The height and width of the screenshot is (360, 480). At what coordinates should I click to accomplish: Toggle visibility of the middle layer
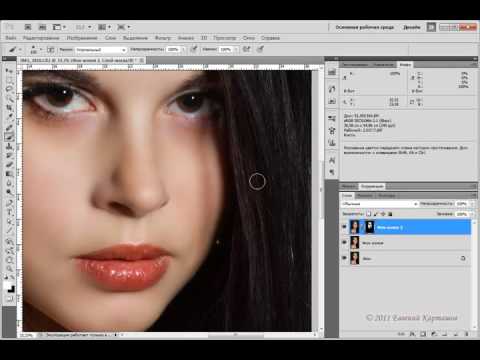[x=344, y=243]
